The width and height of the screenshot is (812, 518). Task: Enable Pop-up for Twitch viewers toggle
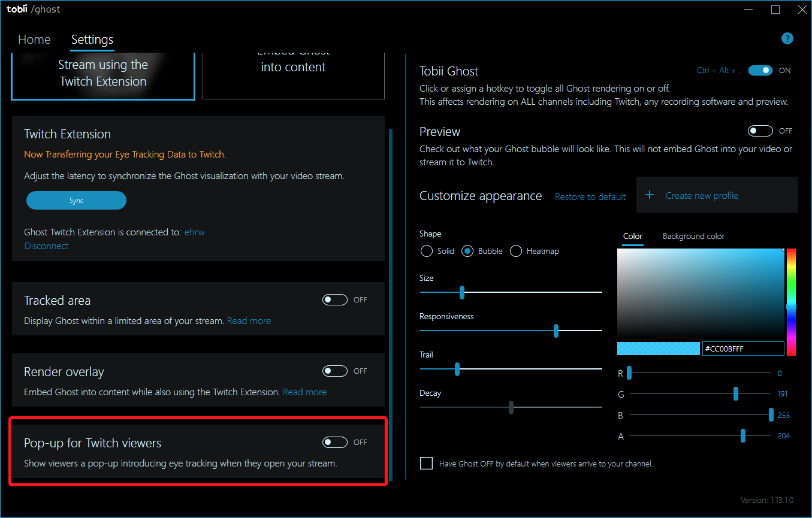334,442
